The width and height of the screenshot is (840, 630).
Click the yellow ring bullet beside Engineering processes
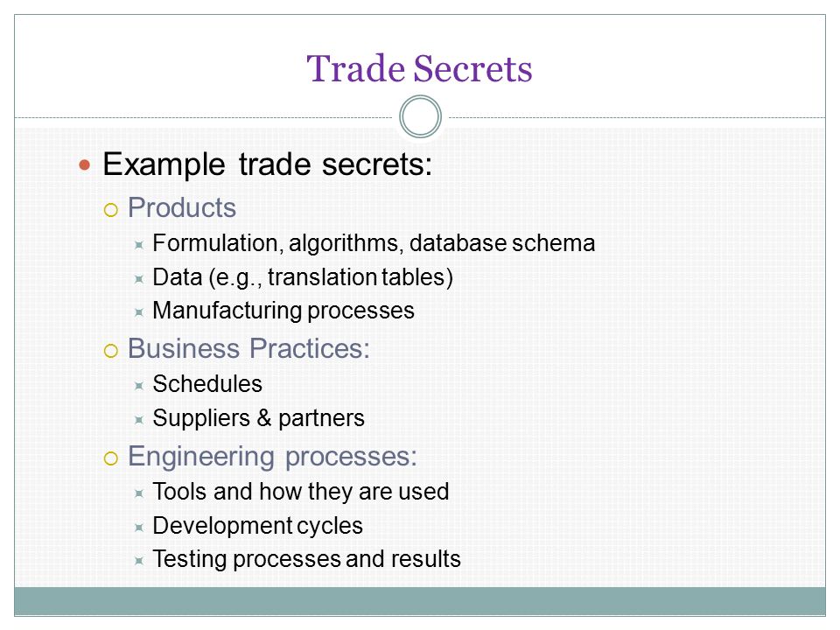point(111,458)
